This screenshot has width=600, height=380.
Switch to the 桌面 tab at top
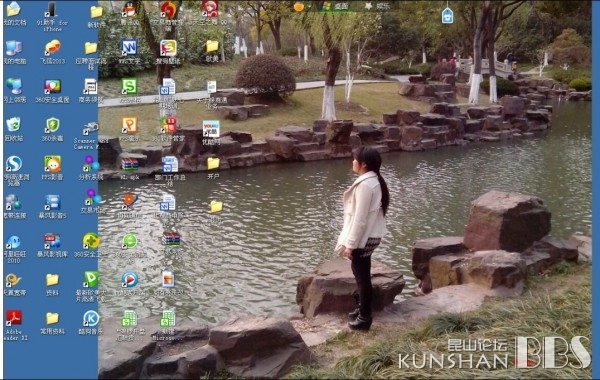coord(336,6)
